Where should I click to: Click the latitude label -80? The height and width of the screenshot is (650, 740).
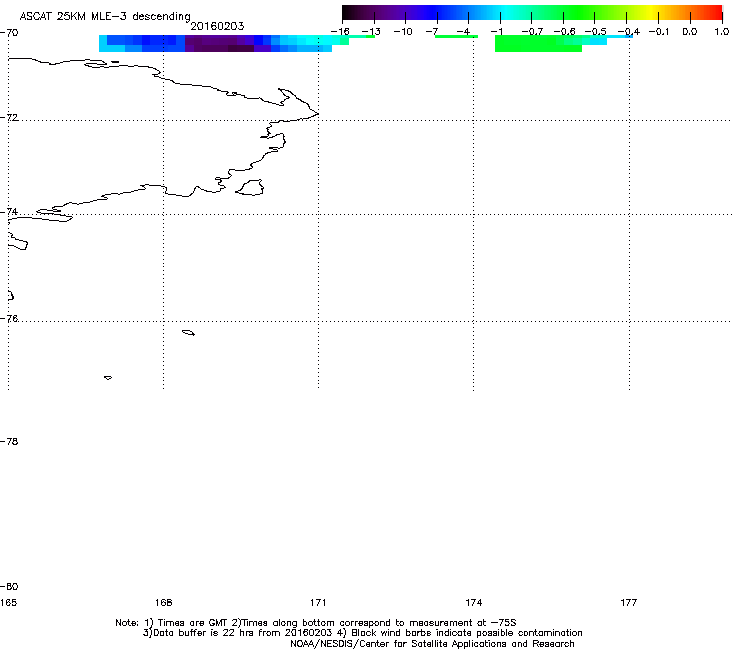tap(9, 586)
